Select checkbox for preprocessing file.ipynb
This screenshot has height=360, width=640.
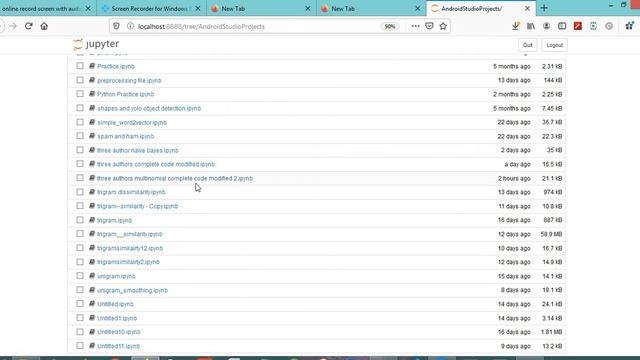pos(80,80)
